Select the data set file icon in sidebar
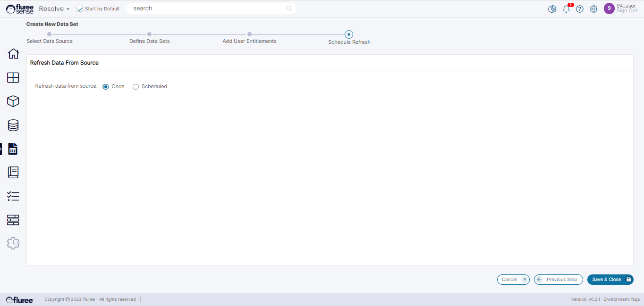Image resolution: width=644 pixels, height=306 pixels. (x=13, y=149)
